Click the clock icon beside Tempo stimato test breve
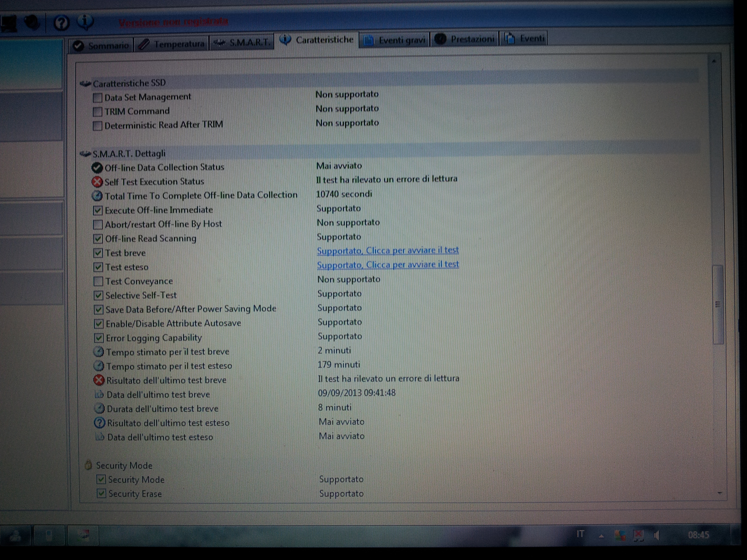 point(98,352)
